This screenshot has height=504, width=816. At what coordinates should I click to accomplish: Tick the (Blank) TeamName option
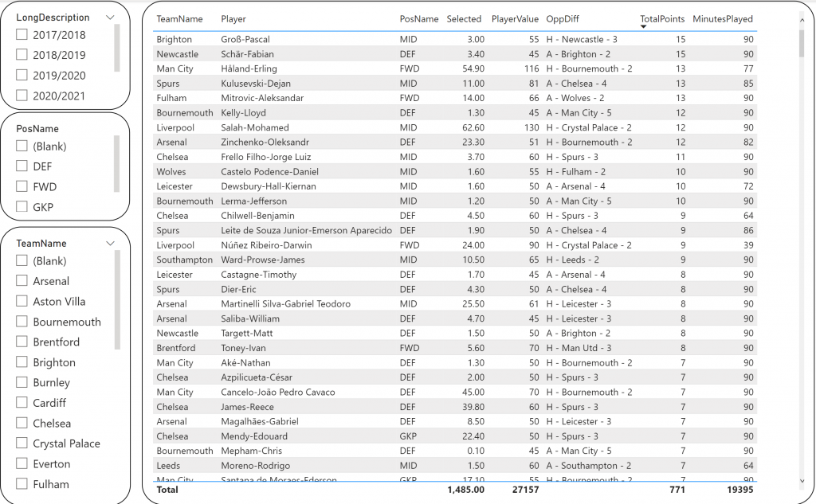(x=22, y=260)
